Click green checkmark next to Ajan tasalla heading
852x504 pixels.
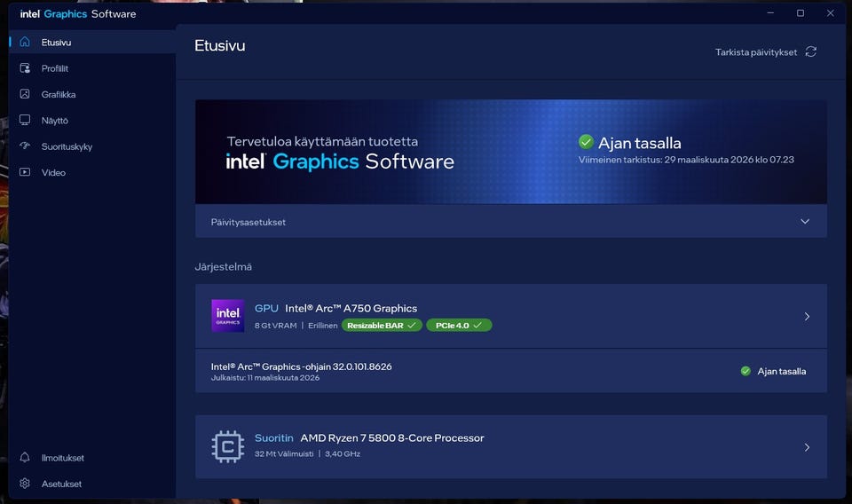pyautogui.click(x=586, y=142)
